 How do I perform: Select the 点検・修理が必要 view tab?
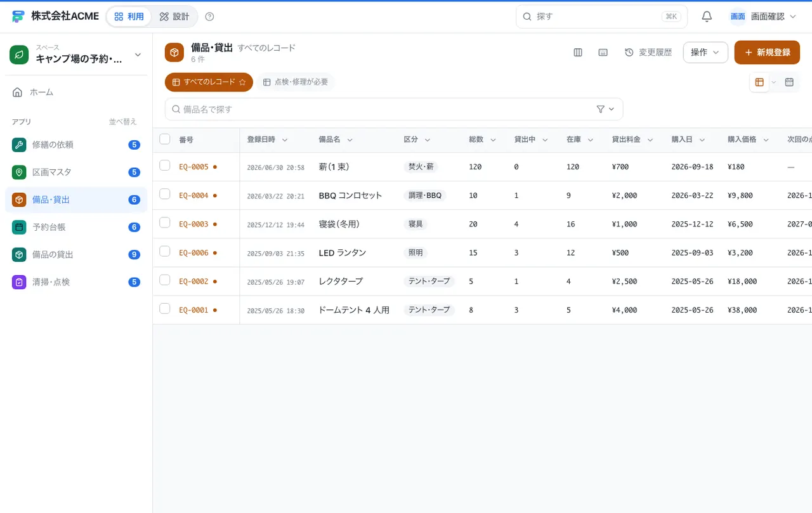click(295, 82)
